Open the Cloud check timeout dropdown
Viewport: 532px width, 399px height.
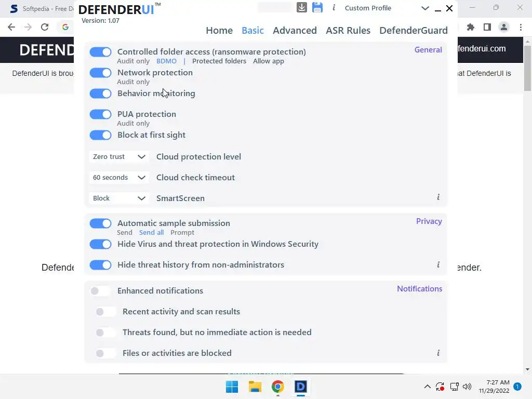pyautogui.click(x=119, y=178)
